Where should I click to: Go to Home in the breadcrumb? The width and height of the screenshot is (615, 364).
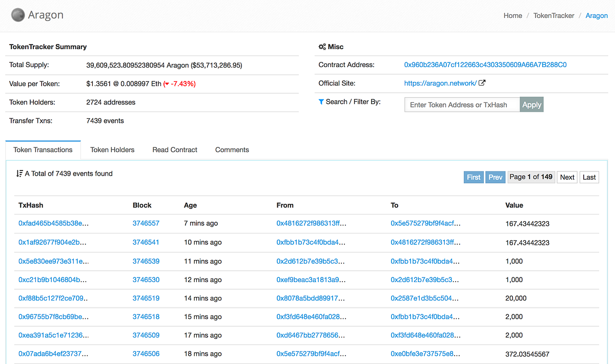[x=513, y=15]
